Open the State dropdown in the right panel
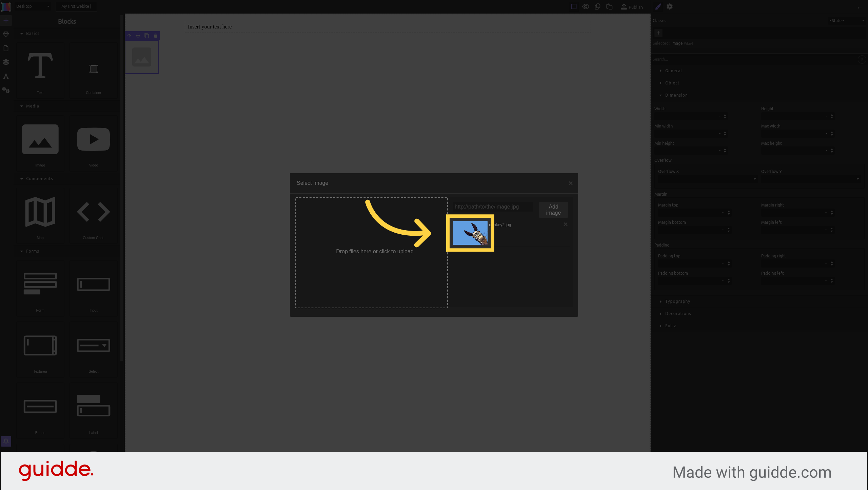Image resolution: width=868 pixels, height=490 pixels. (x=844, y=21)
